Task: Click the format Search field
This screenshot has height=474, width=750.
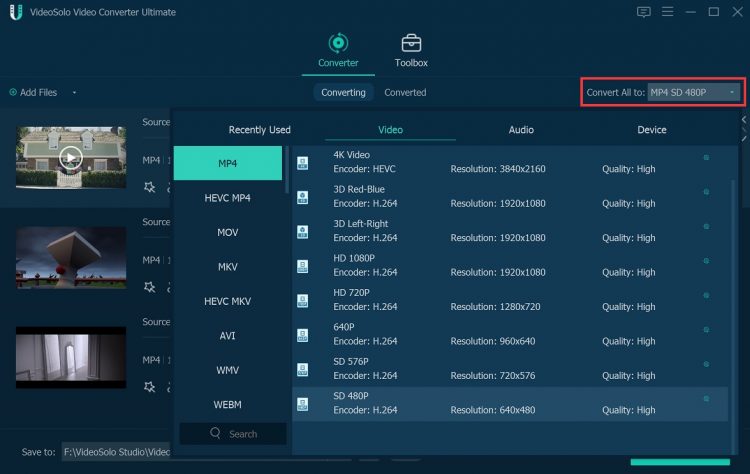Action: tap(233, 434)
